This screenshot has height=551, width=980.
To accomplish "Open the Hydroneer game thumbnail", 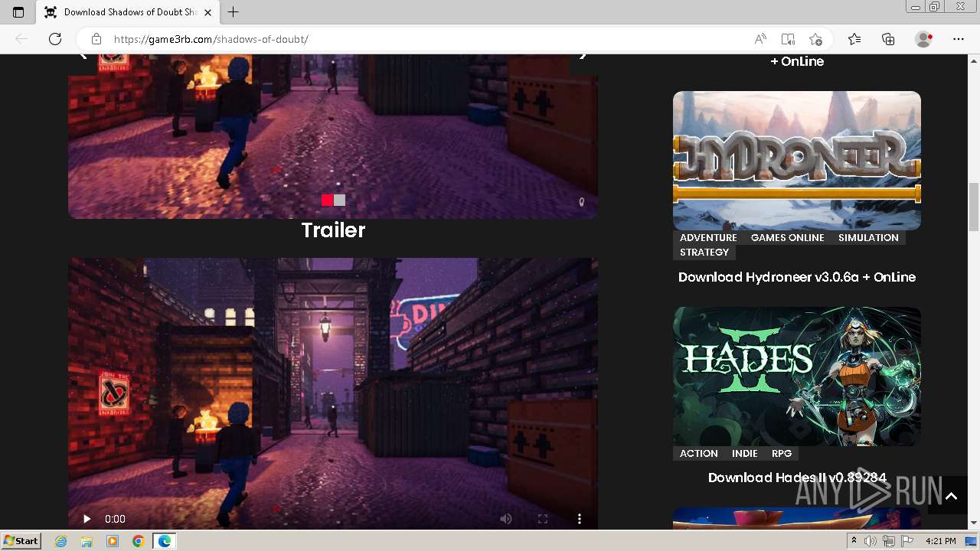I will coord(797,161).
